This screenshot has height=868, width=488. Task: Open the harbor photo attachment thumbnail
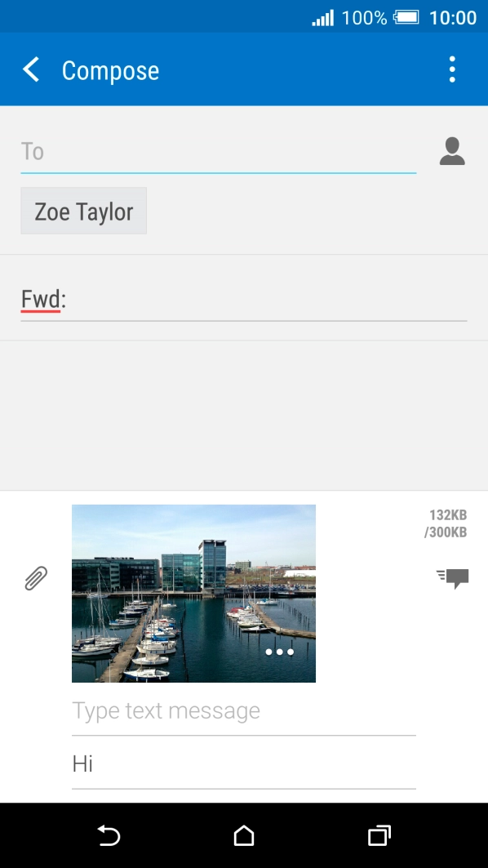pos(193,593)
